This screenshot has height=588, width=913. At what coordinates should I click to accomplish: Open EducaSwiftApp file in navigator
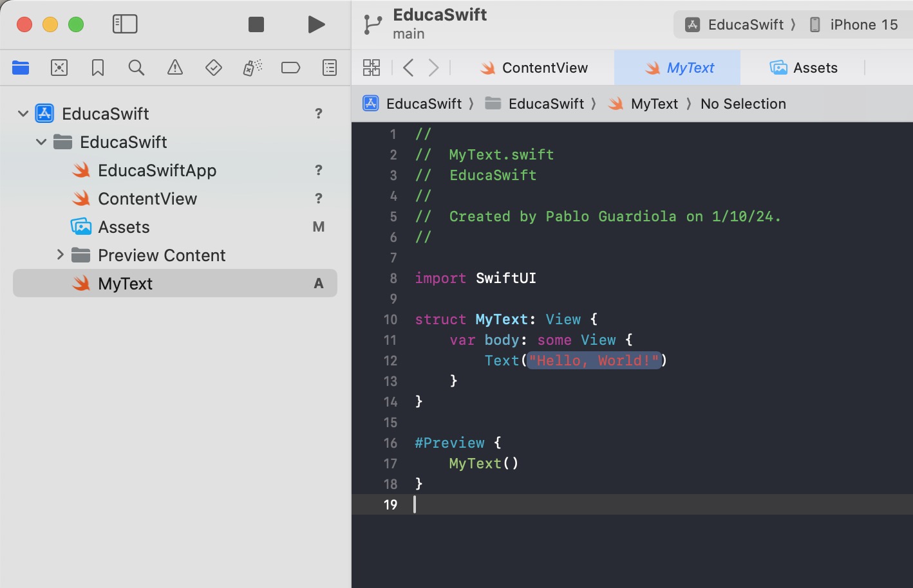point(175,170)
